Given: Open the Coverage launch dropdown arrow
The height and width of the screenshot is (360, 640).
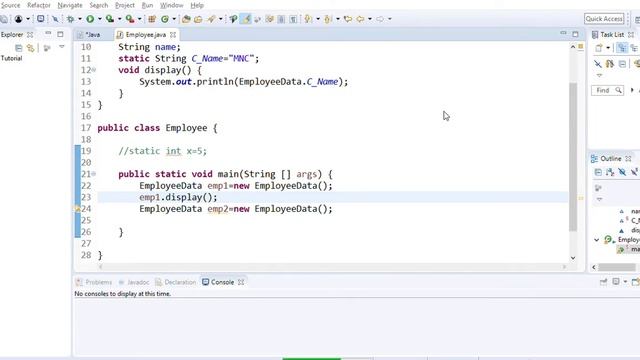Looking at the screenshot, I should click(x=120, y=19).
